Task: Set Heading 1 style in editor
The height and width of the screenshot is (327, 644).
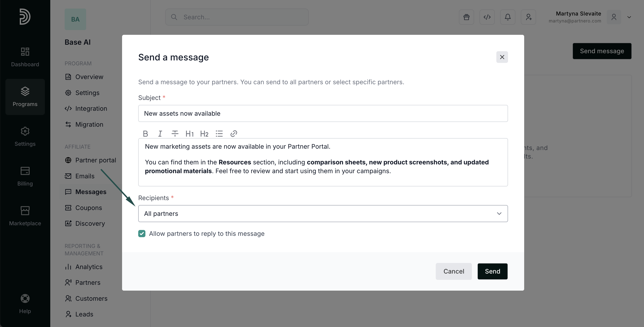Action: (x=190, y=134)
